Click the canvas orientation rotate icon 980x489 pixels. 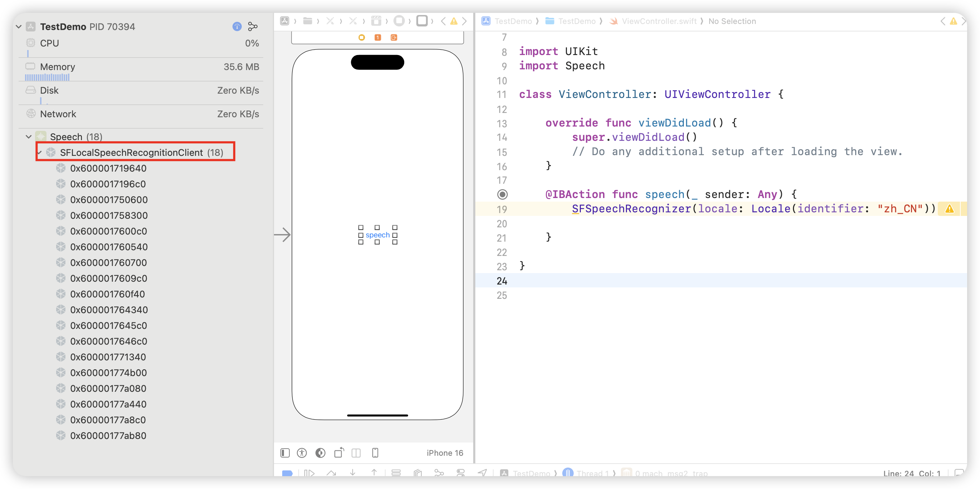pos(339,453)
